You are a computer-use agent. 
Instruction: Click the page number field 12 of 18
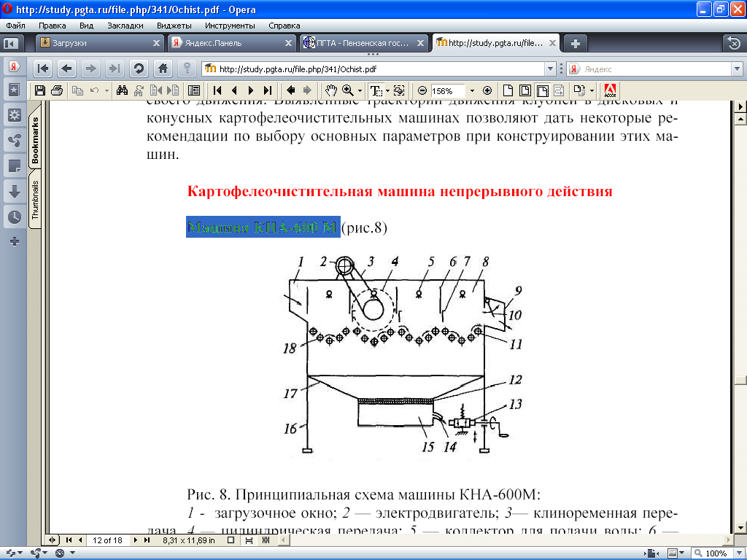(107, 540)
